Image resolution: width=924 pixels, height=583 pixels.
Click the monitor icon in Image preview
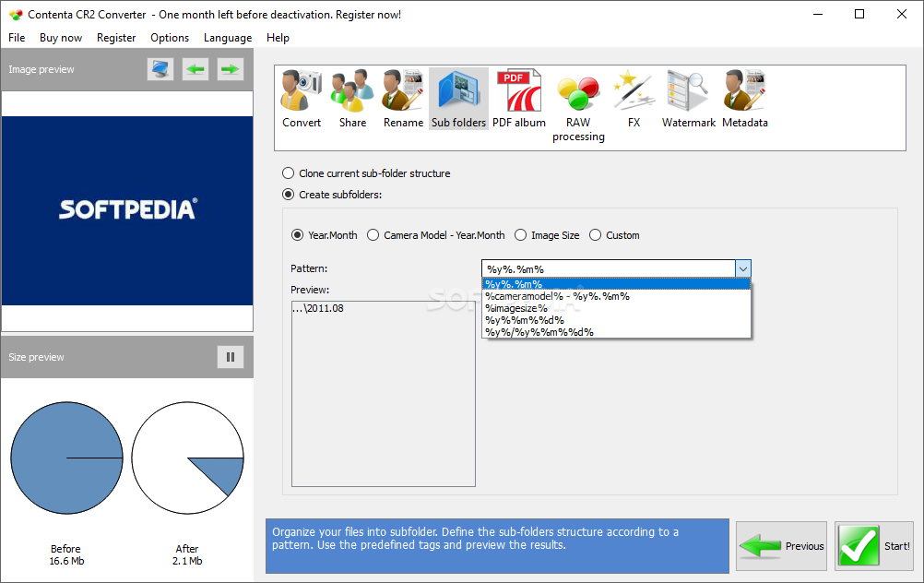tap(160, 69)
